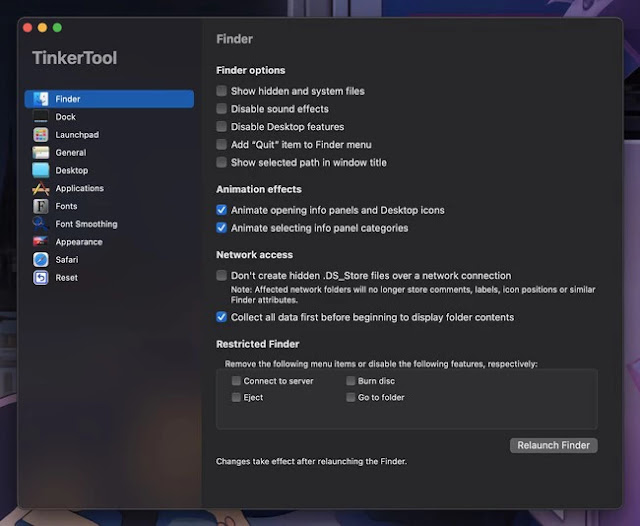
Task: Minimize the window with yellow button
Action: 42,27
